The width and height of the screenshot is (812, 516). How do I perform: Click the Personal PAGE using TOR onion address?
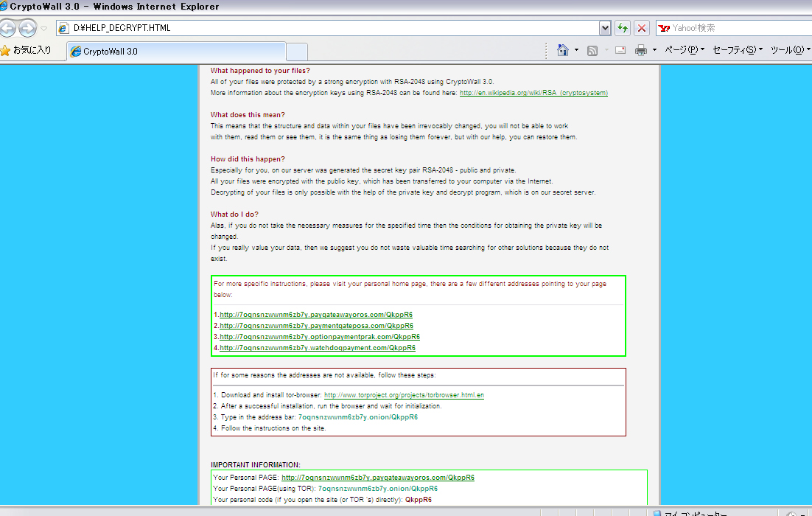(x=377, y=489)
